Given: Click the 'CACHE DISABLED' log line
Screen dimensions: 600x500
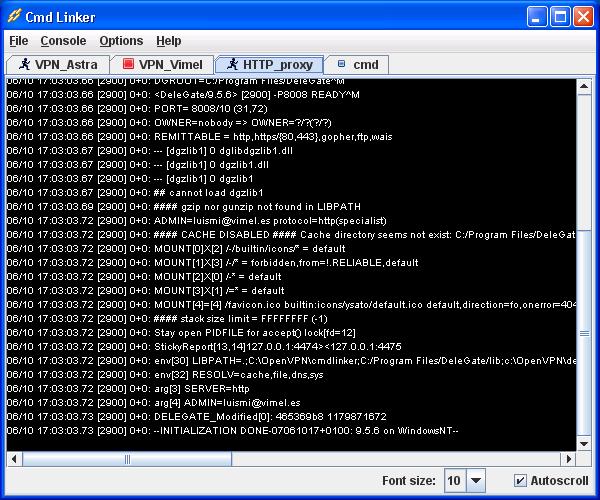Looking at the screenshot, I should (x=291, y=235).
